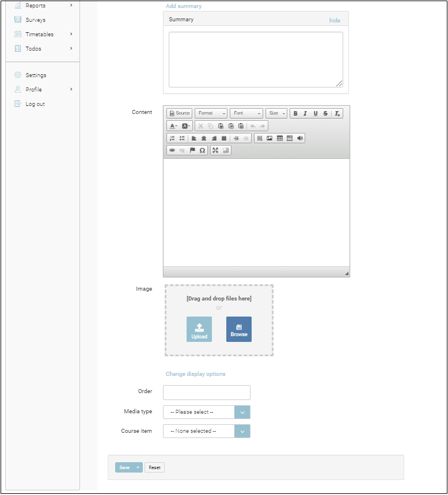The width and height of the screenshot is (448, 495).
Task: Open Settings from the sidebar menu
Action: click(x=36, y=75)
